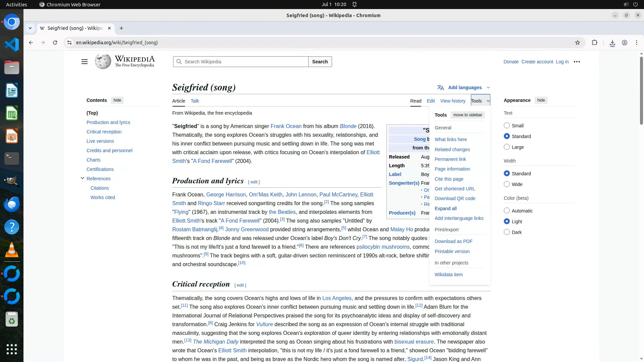This screenshot has width=644, height=362.
Task: Open the Chromium extensions puzzle icon
Action: [x=594, y=43]
